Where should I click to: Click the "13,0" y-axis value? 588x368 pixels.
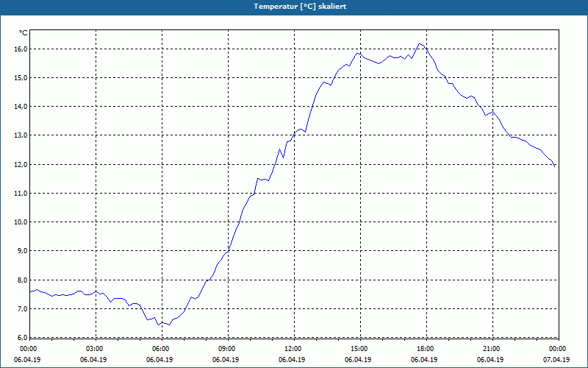(x=22, y=135)
